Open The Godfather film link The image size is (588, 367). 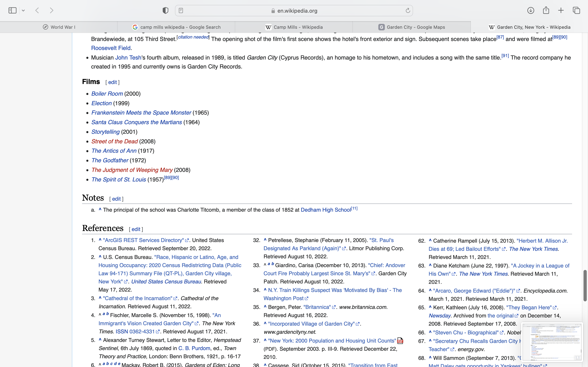110,160
